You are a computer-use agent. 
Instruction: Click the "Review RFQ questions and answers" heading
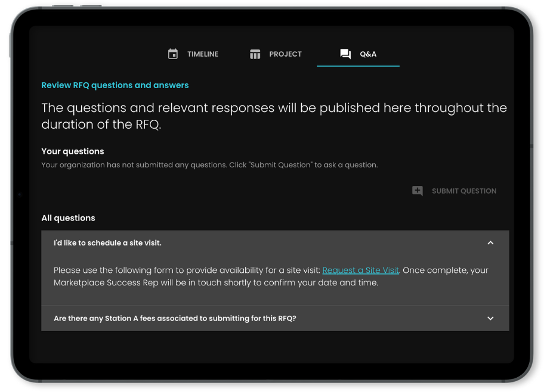115,85
